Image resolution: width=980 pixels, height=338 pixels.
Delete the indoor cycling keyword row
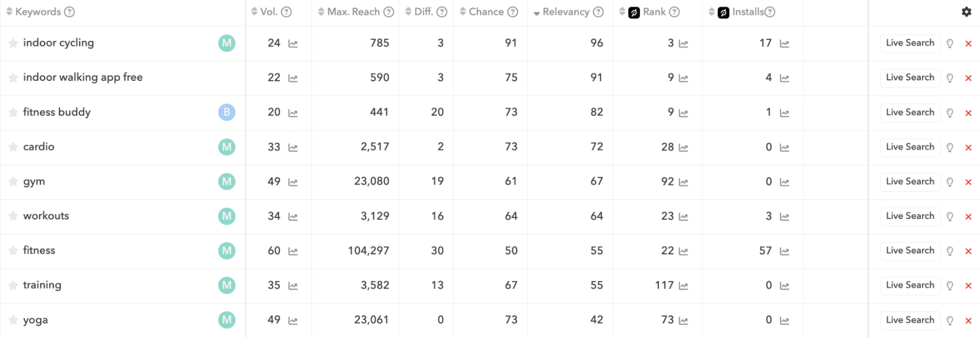point(968,44)
